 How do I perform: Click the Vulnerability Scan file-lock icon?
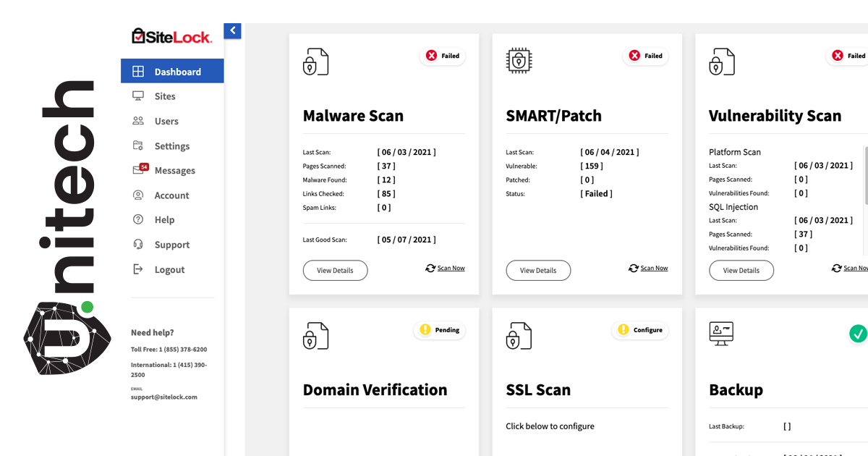(722, 62)
